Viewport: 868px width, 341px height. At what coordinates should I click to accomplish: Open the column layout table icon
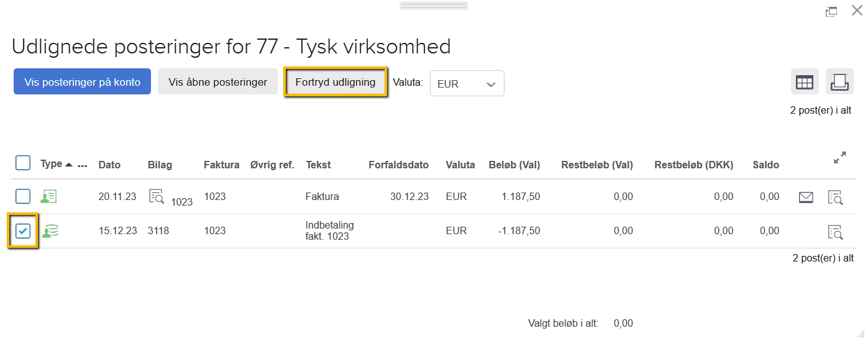click(x=805, y=82)
